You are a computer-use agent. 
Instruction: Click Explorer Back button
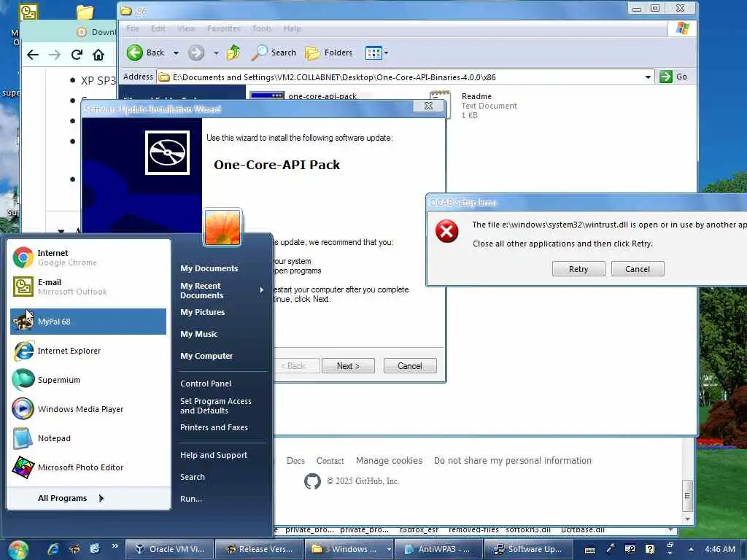click(146, 52)
